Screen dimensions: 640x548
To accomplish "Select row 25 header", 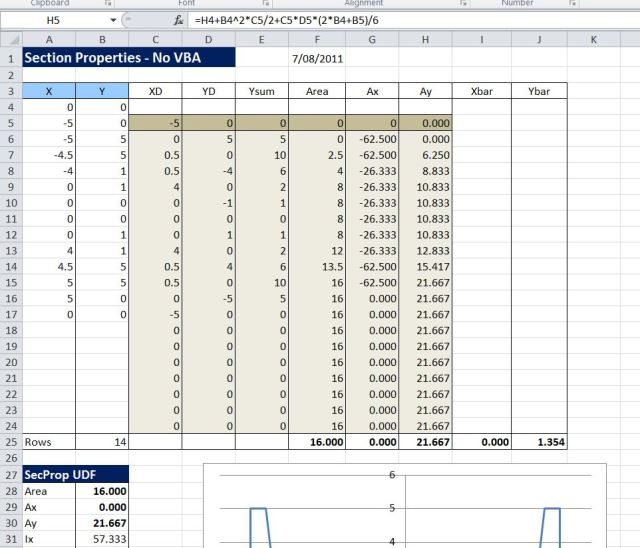I will pyautogui.click(x=10, y=441).
